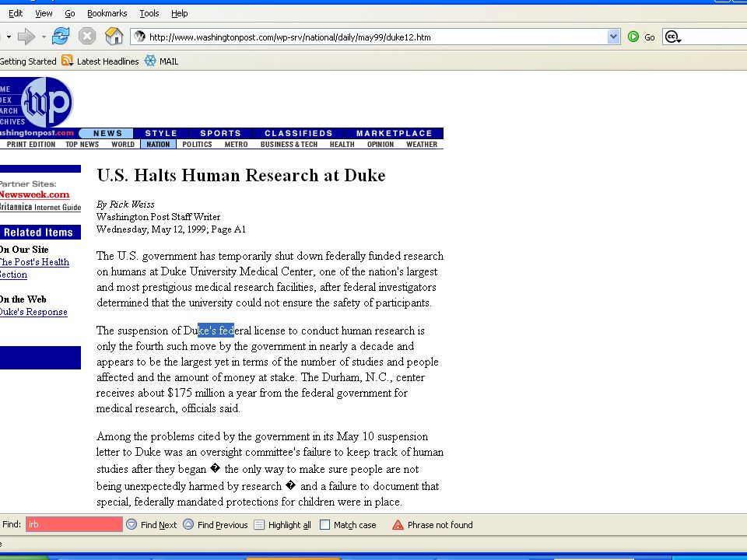This screenshot has height=560, width=747.
Task: Toggle the Match case checkbox
Action: click(325, 525)
